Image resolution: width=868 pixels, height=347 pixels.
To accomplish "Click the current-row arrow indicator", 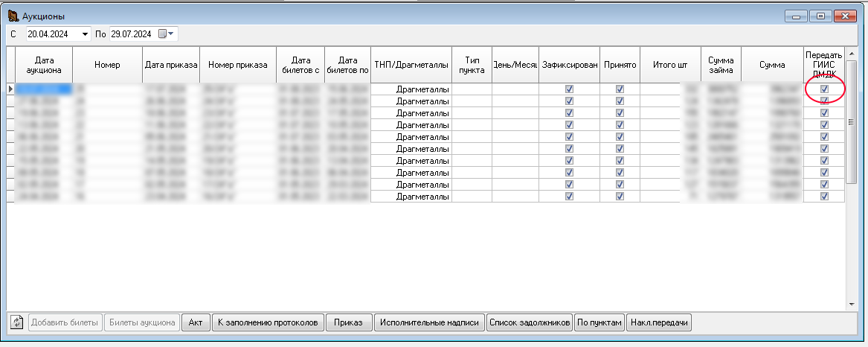I will pyautogui.click(x=10, y=89).
